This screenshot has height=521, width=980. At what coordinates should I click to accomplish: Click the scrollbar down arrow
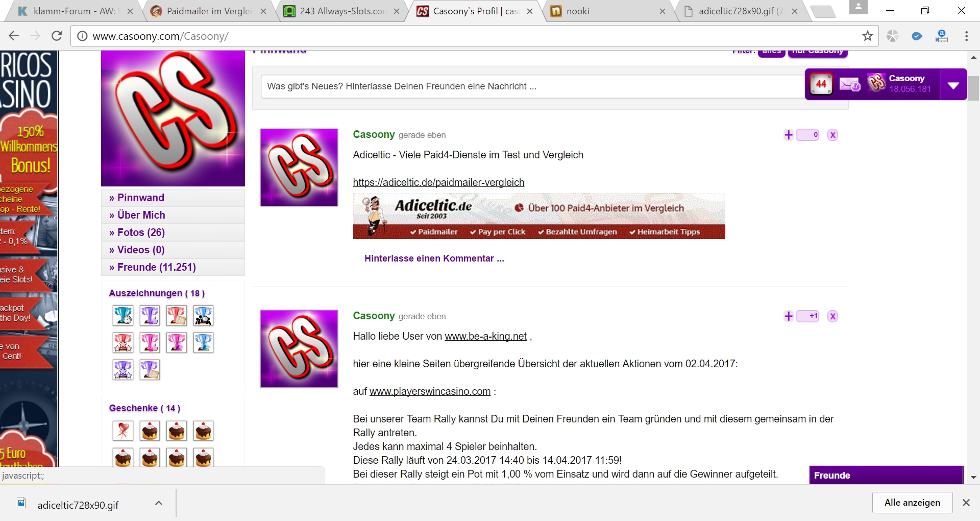[973, 478]
